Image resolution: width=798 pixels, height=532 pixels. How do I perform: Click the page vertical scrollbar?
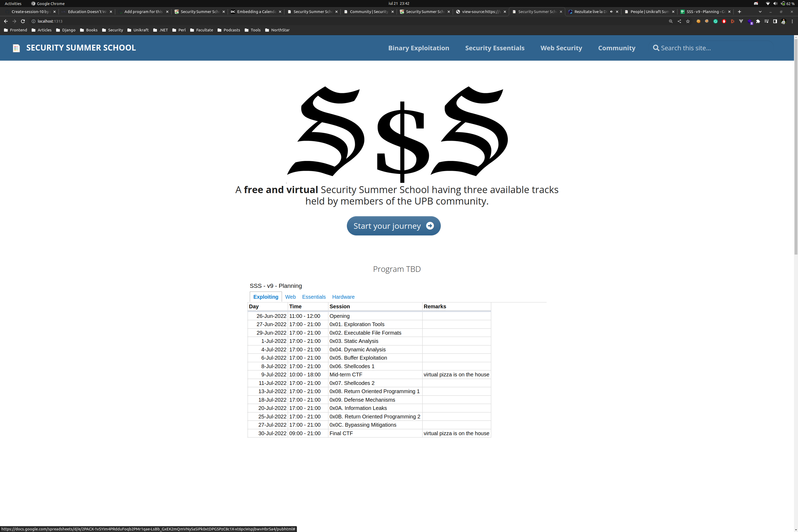pyautogui.click(x=796, y=146)
